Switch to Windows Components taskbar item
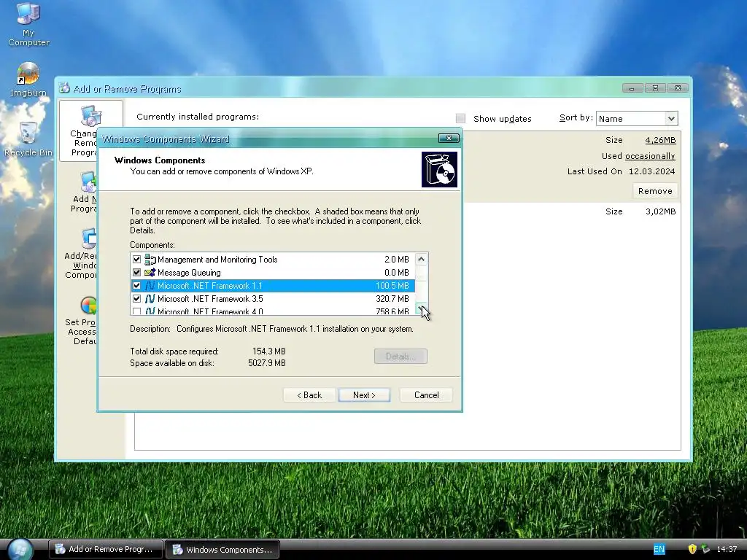747x560 pixels. 222,550
